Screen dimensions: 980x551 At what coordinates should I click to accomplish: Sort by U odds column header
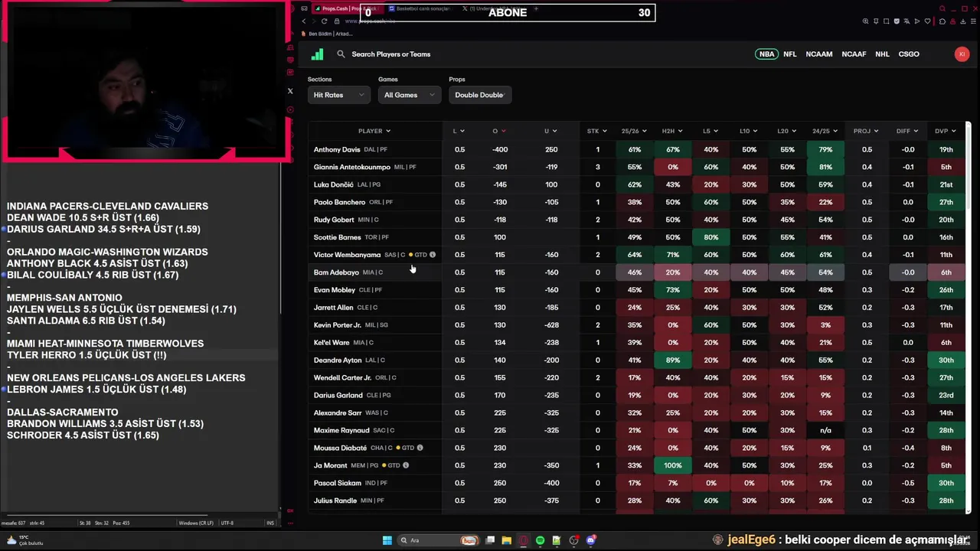pyautogui.click(x=550, y=131)
